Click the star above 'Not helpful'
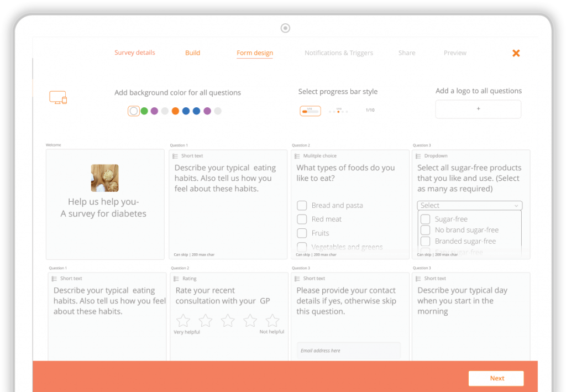Screen dimensions: 566x392 [x=272, y=320]
